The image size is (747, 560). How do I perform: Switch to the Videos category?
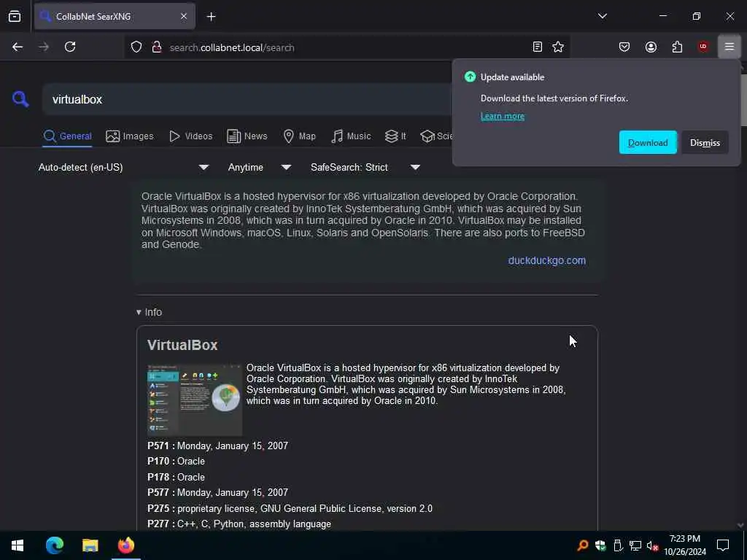190,136
